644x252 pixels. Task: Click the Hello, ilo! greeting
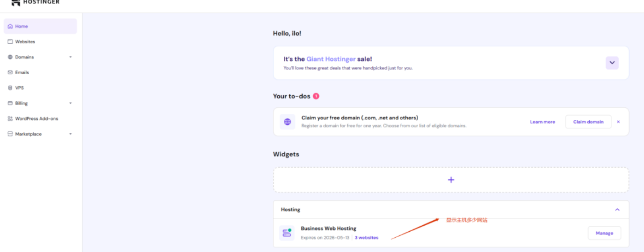(x=287, y=33)
